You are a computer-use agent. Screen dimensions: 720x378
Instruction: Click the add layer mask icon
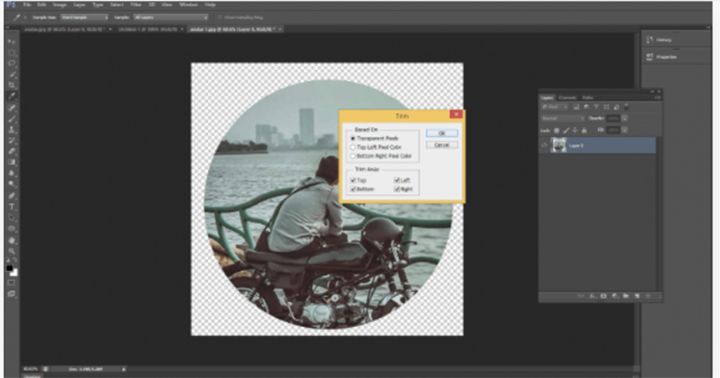[x=603, y=296]
